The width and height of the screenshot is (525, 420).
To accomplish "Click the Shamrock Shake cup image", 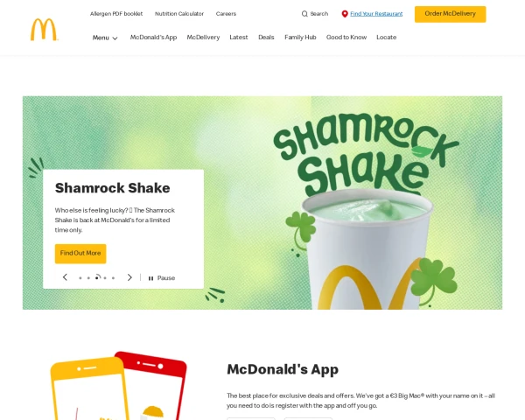I will click(367, 249).
